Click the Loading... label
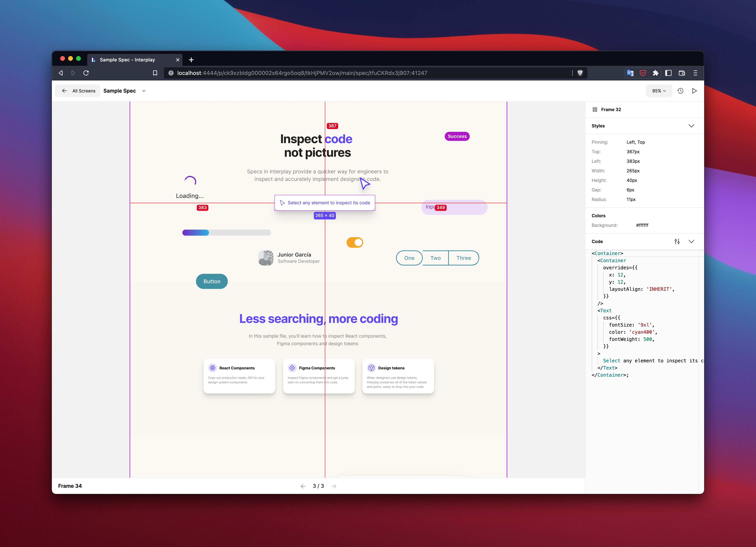The image size is (756, 547). [x=190, y=196]
